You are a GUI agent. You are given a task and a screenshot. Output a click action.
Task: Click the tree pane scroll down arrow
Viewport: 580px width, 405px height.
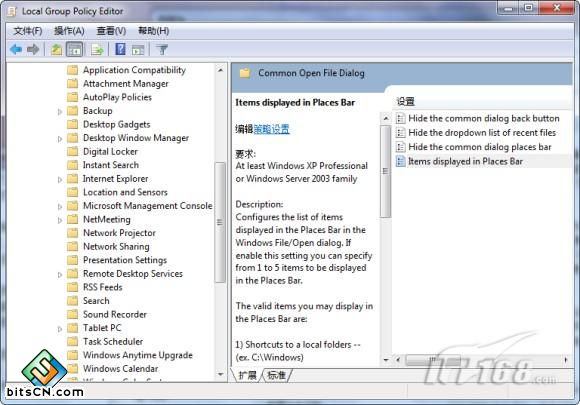(220, 374)
